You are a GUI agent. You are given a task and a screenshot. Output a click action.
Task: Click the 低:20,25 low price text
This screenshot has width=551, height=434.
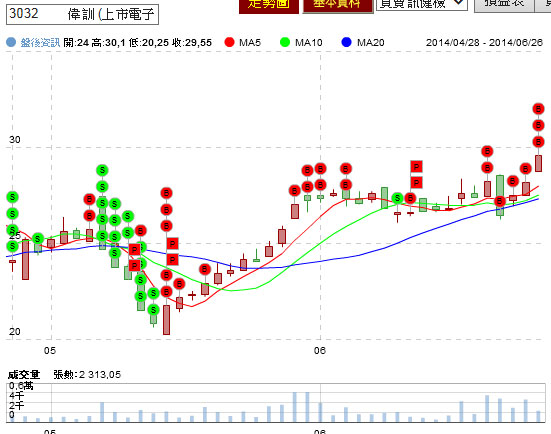point(149,43)
